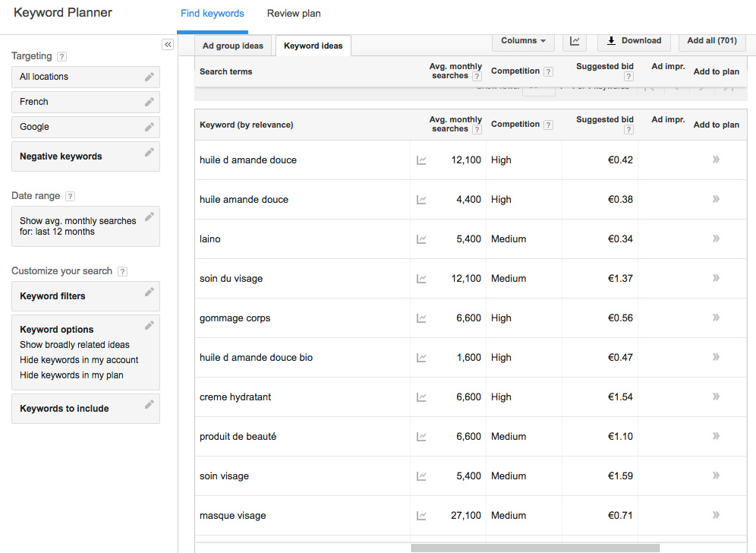Open Targeting help question mark
The width and height of the screenshot is (756, 553).
[x=61, y=56]
